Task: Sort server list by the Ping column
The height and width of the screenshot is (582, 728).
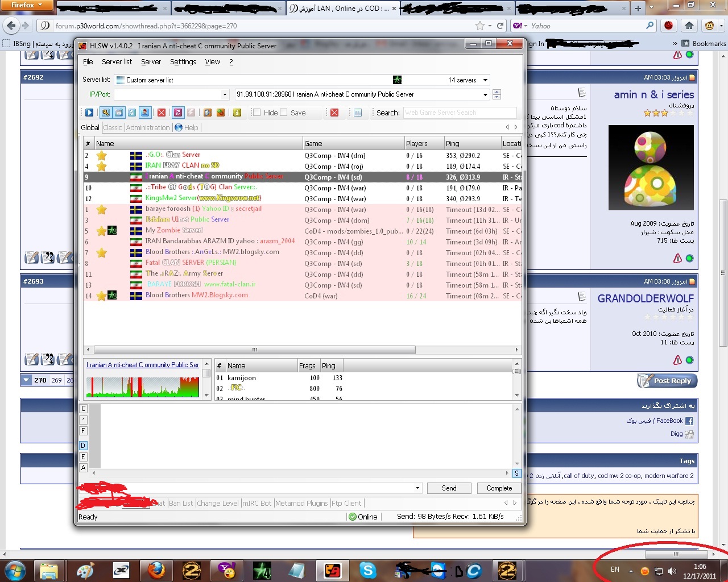Action: point(471,143)
